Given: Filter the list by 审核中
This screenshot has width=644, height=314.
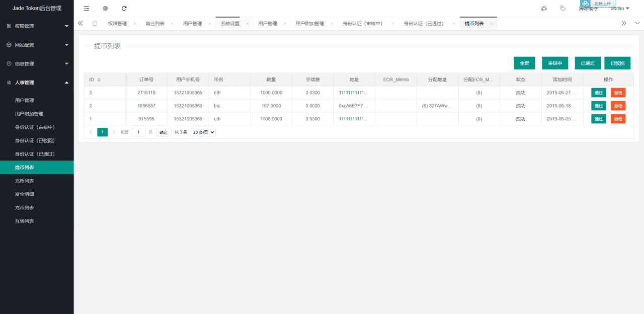Looking at the screenshot, I should (555, 63).
